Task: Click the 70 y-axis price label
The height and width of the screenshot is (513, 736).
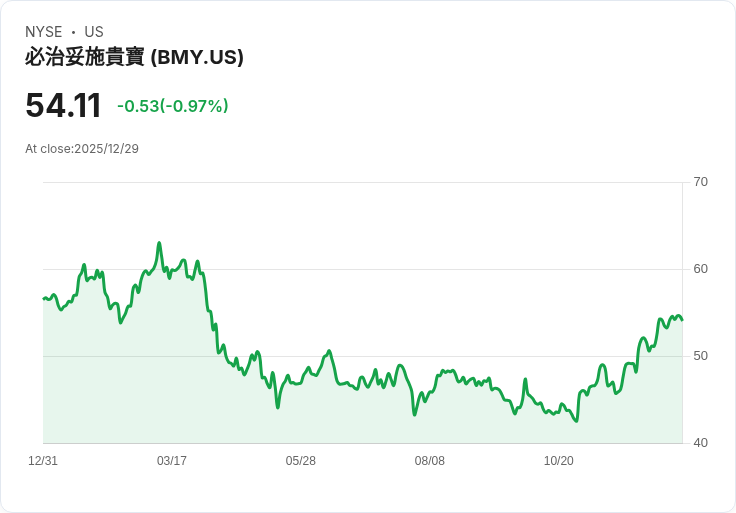Action: pos(700,182)
